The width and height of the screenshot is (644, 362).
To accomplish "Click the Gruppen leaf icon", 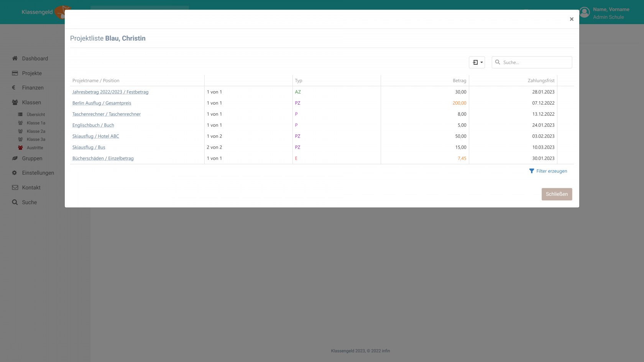I will [15, 158].
